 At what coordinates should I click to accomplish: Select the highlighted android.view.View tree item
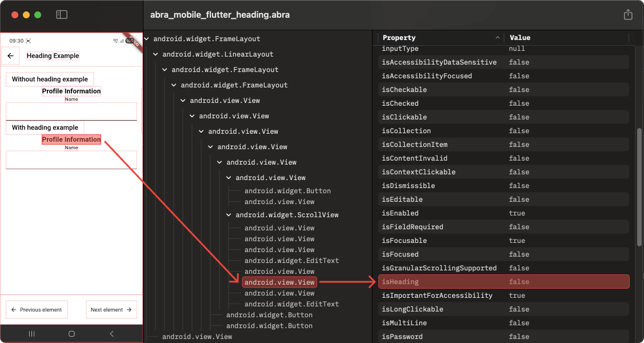pos(279,282)
